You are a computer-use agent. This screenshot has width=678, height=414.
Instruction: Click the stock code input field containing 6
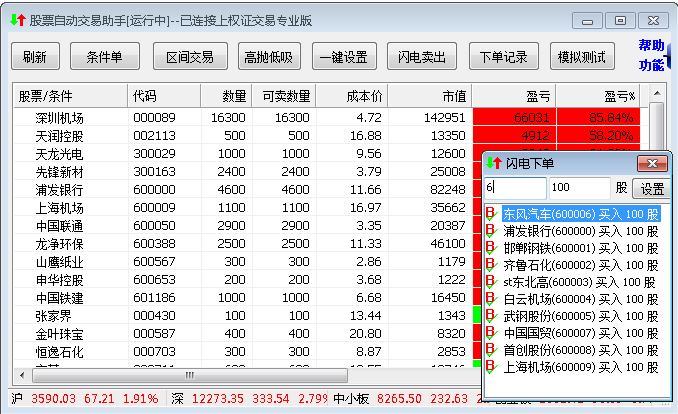[x=514, y=188]
